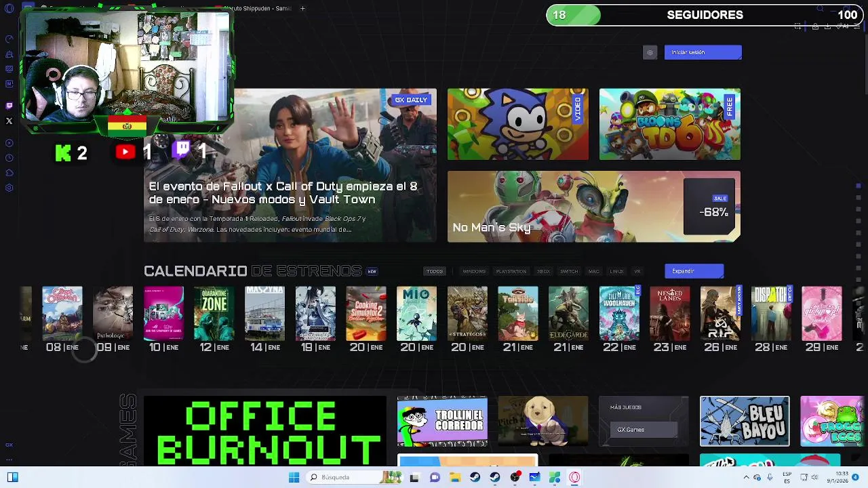
Task: Open Dispatch game on 28 ENE
Action: 771,314
